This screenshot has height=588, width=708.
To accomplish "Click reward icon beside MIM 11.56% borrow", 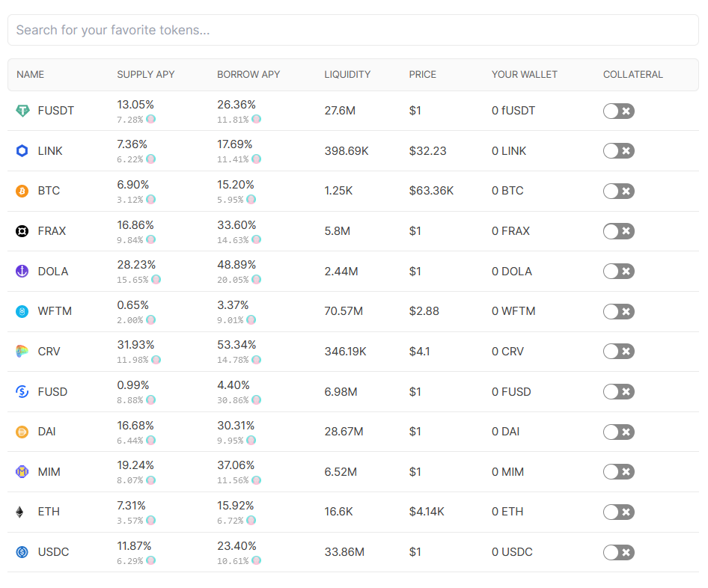I will (x=257, y=480).
